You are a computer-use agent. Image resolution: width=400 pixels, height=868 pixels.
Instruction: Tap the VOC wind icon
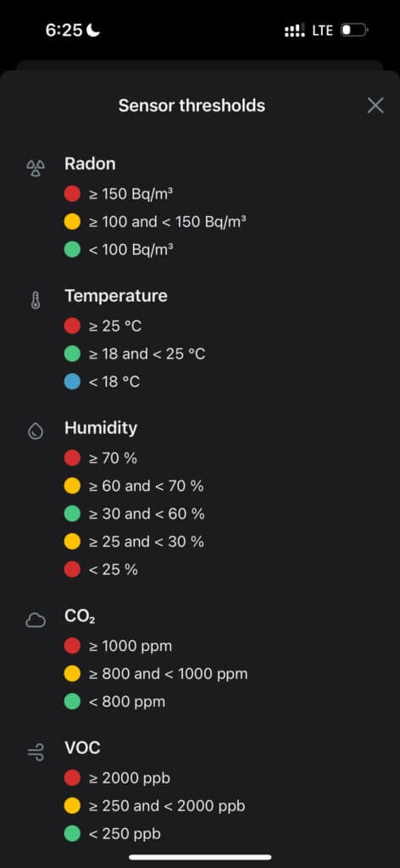(x=36, y=753)
